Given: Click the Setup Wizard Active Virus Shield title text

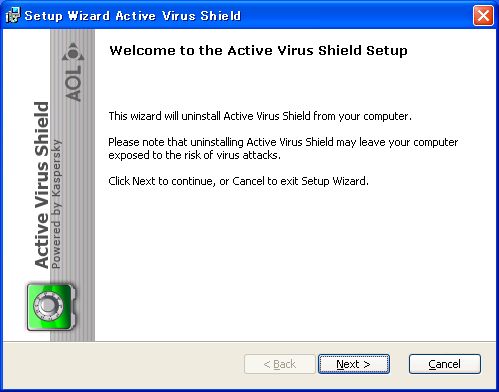Looking at the screenshot, I should pos(133,16).
